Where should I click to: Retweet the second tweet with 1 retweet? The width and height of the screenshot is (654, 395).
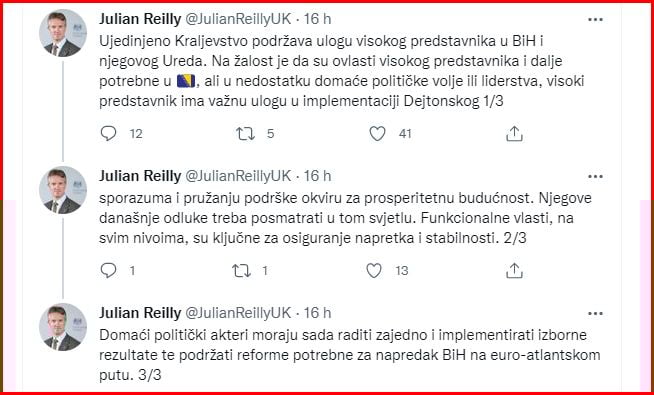241,271
